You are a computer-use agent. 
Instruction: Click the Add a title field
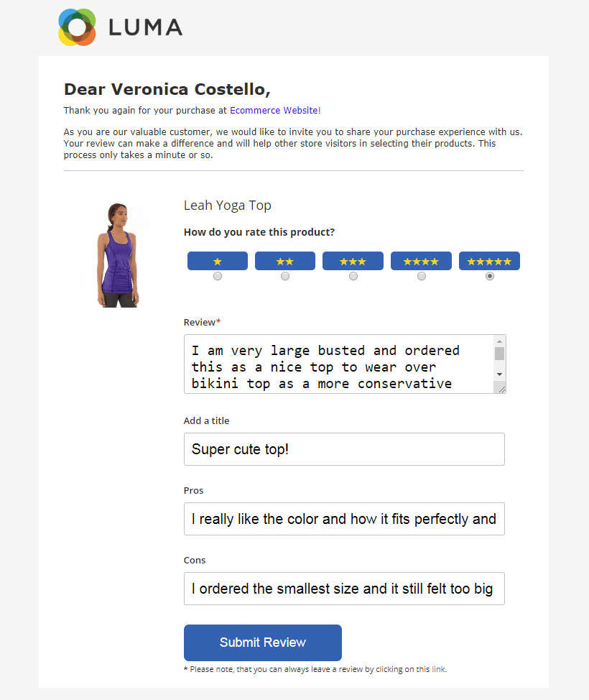coord(343,448)
